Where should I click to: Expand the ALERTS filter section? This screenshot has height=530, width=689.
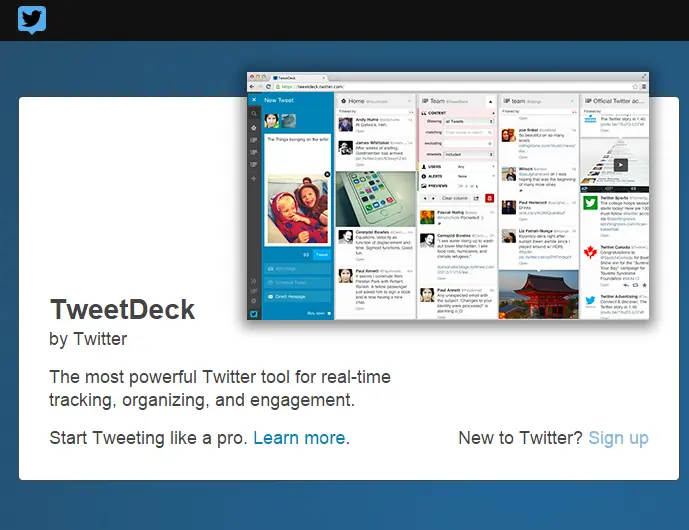(x=457, y=176)
